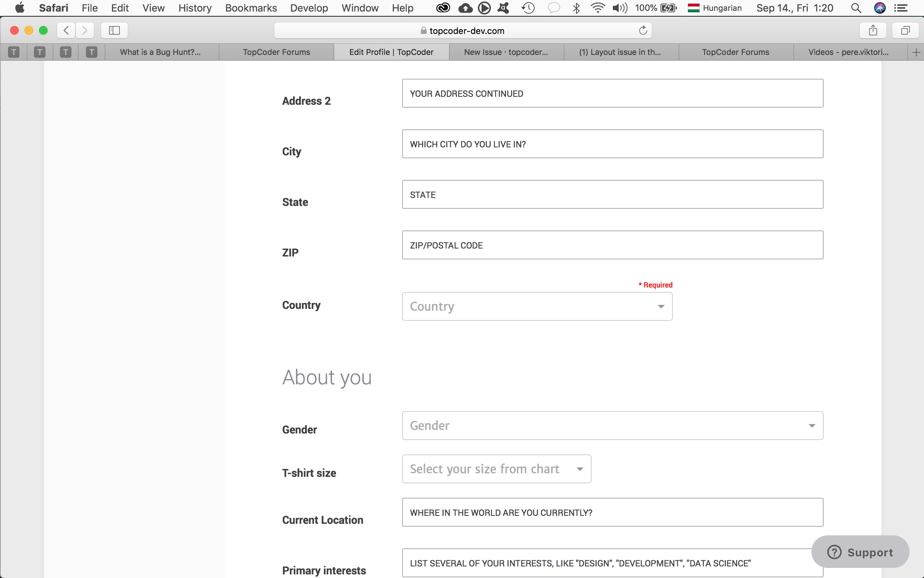
Task: Open Siri from the menu bar
Action: point(880,8)
